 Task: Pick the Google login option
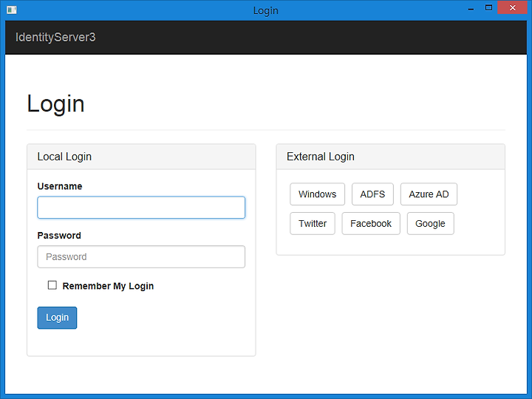point(430,224)
